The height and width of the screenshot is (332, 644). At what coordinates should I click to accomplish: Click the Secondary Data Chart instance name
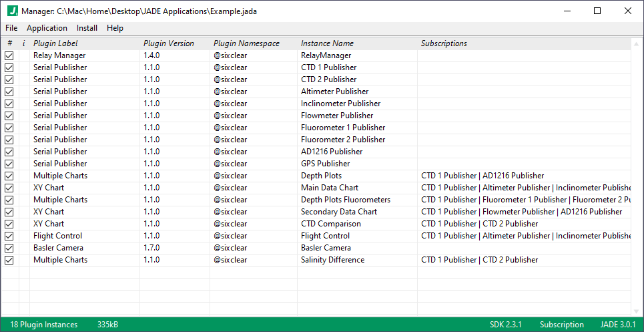pos(339,212)
